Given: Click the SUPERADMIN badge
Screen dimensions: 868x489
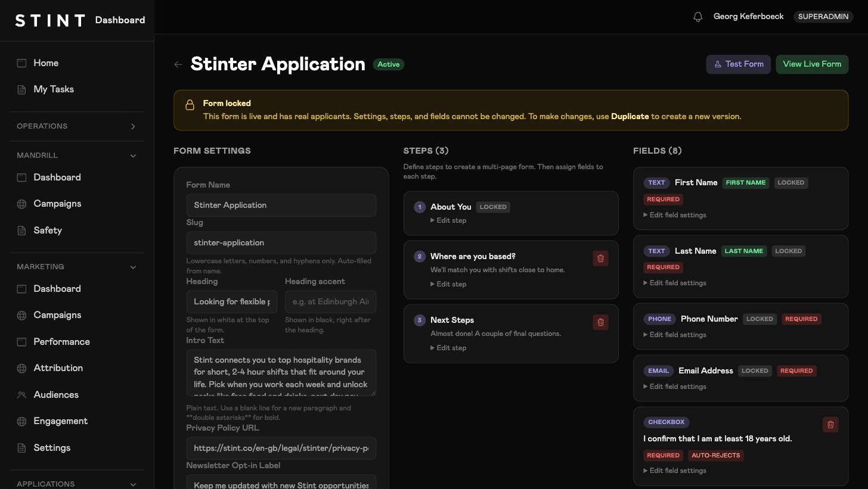Looking at the screenshot, I should [x=823, y=17].
